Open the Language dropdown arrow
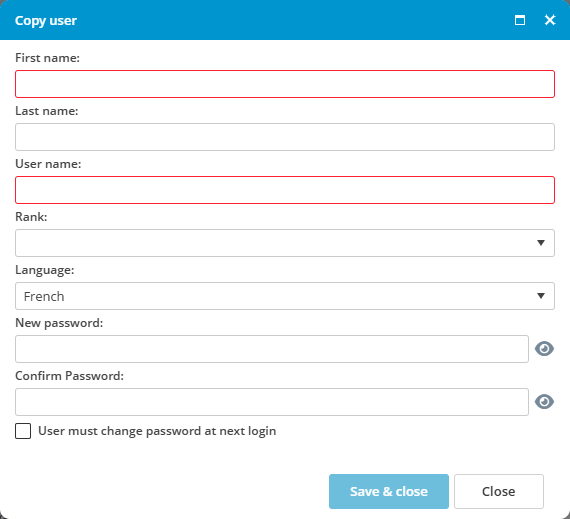Screen dimensions: 570x519 pyautogui.click(x=541, y=296)
